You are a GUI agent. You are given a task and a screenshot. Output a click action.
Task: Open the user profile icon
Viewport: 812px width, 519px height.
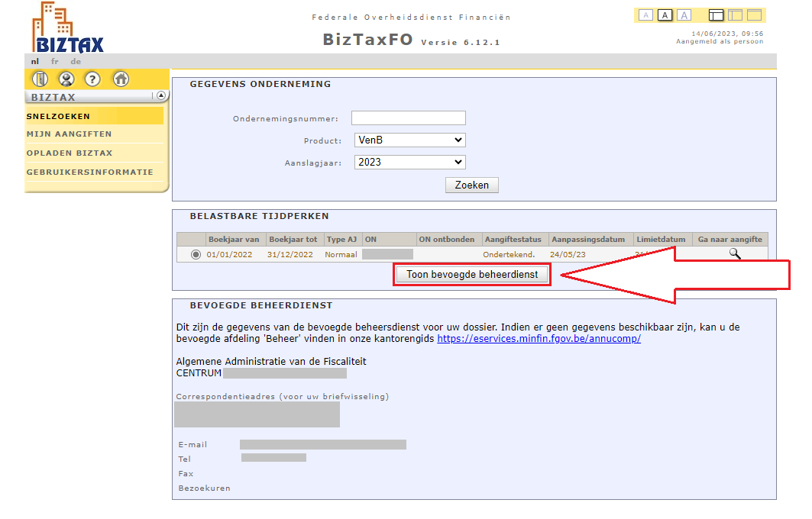click(66, 79)
